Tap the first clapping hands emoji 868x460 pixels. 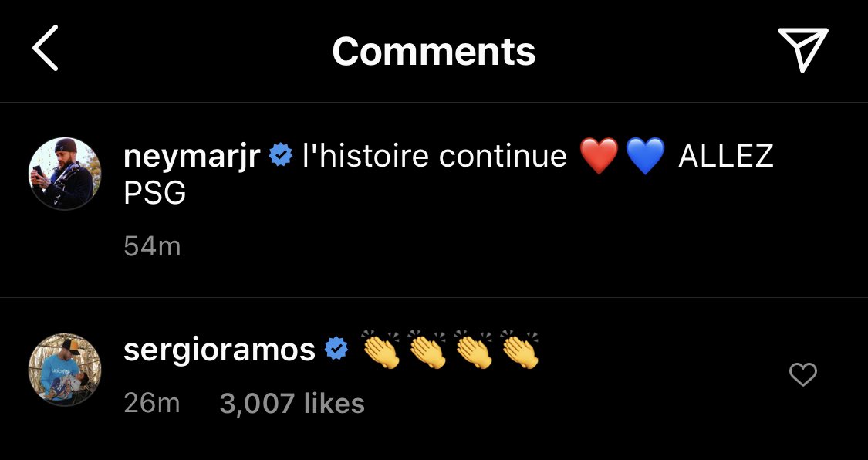[x=381, y=350]
